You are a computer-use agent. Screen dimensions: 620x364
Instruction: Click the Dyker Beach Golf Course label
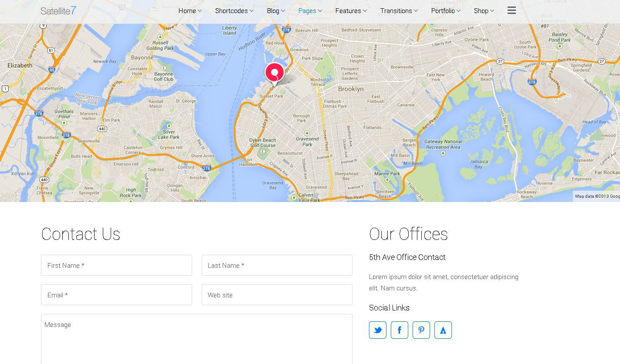(262, 143)
